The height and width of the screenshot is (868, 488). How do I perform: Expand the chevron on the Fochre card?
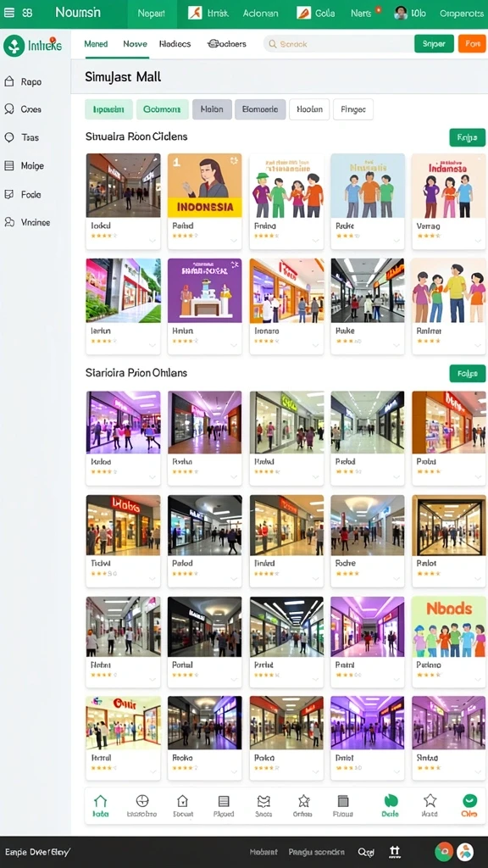(397, 578)
